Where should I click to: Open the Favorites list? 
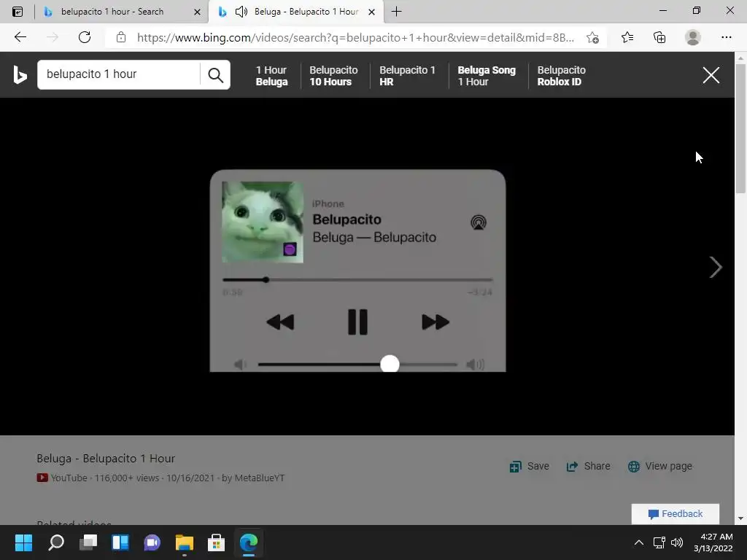(627, 37)
